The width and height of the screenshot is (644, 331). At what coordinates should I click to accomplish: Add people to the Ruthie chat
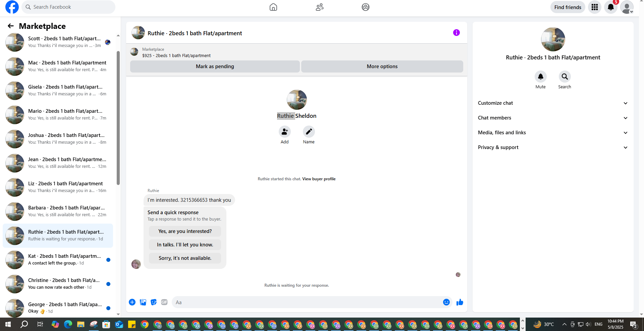(285, 132)
